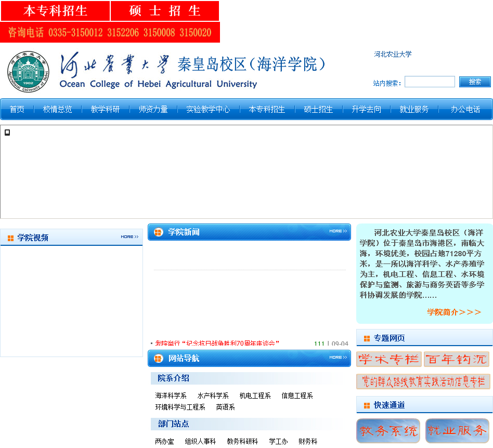
Task: Open the 学术专栏 banner
Action: pos(389,360)
